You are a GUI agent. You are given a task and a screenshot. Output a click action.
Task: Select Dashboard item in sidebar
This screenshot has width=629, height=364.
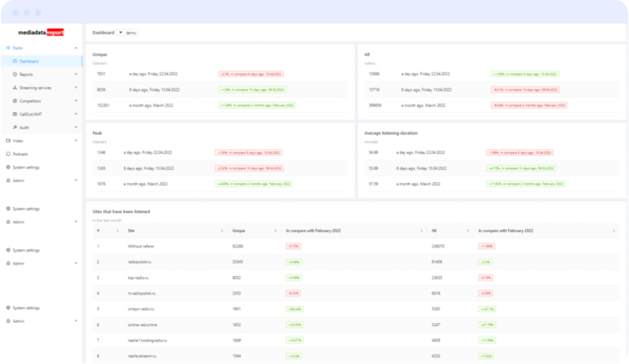42,61
